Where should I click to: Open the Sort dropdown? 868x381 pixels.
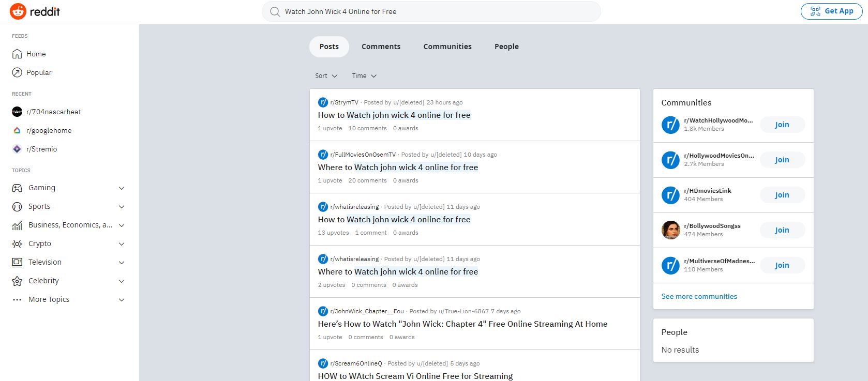click(326, 76)
